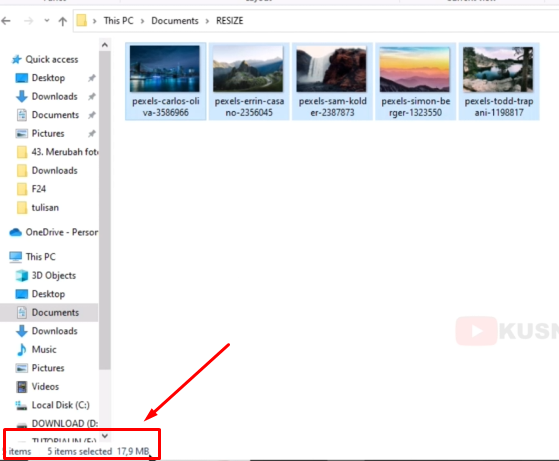
Task: Expand chevron after Documents in breadcrumb
Action: [207, 21]
